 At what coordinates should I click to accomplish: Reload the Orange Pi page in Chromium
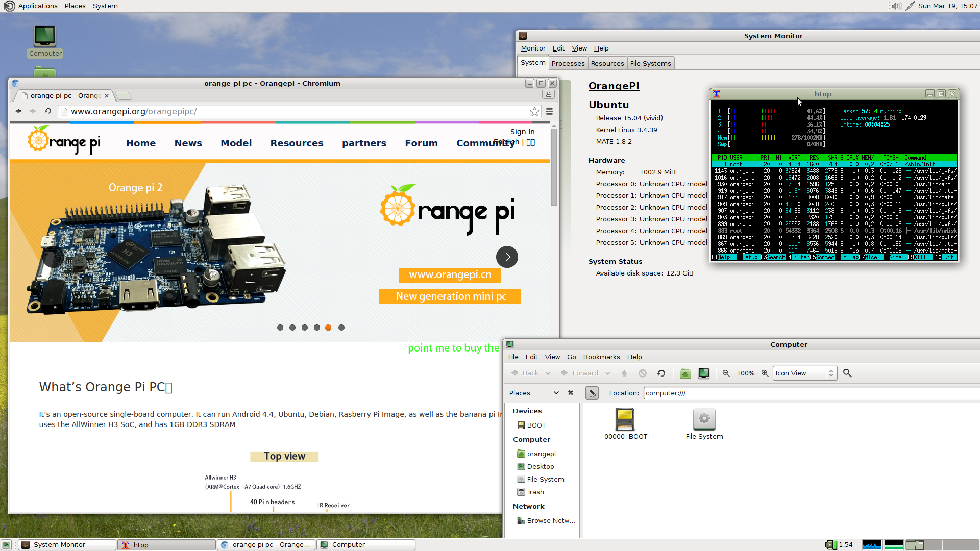tap(48, 111)
